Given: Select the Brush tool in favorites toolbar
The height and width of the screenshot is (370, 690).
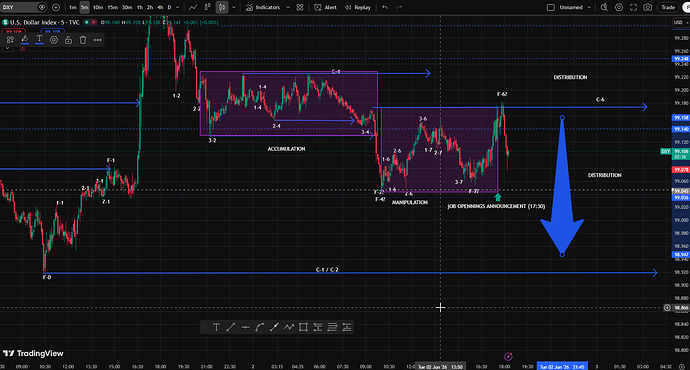Looking at the screenshot, I should click(x=274, y=327).
